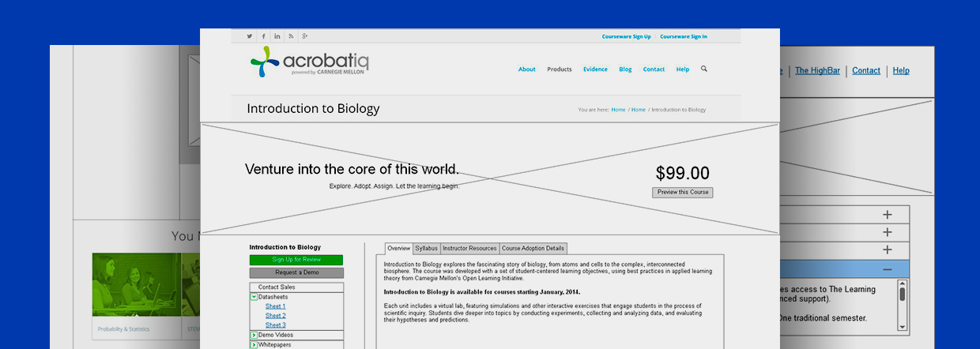Click the first Home breadcrumb link
This screenshot has width=980, height=349.
pyautogui.click(x=618, y=110)
